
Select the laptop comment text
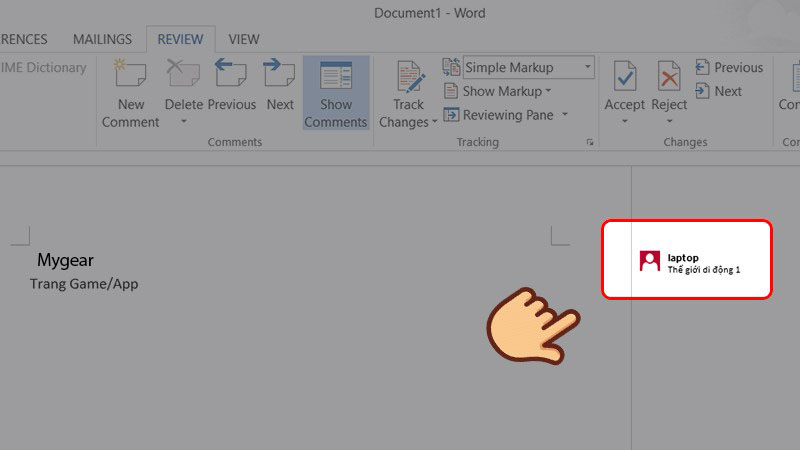pos(683,258)
